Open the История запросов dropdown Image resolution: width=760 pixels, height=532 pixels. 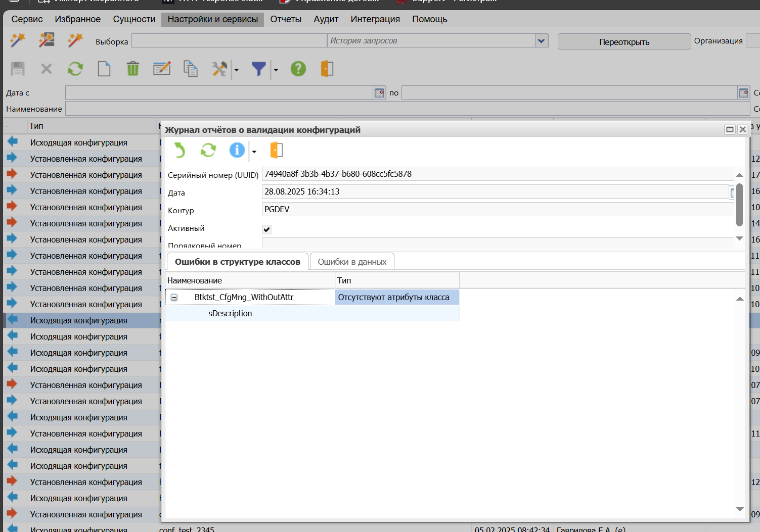(542, 41)
